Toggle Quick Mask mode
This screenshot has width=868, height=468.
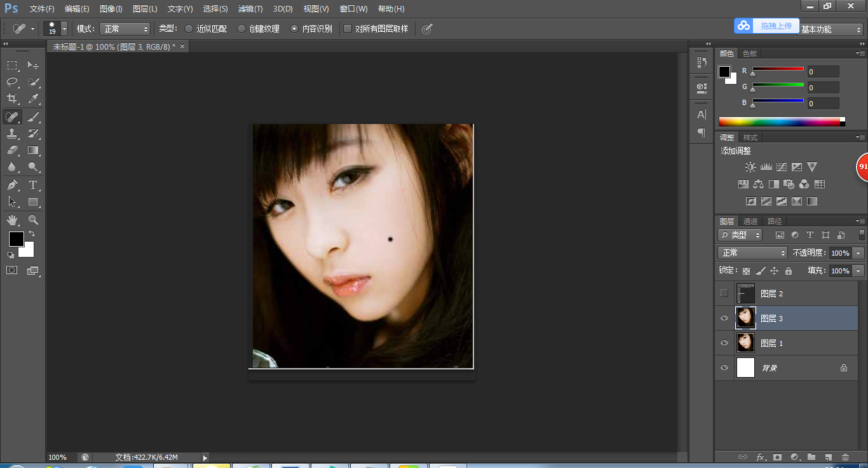pos(12,270)
